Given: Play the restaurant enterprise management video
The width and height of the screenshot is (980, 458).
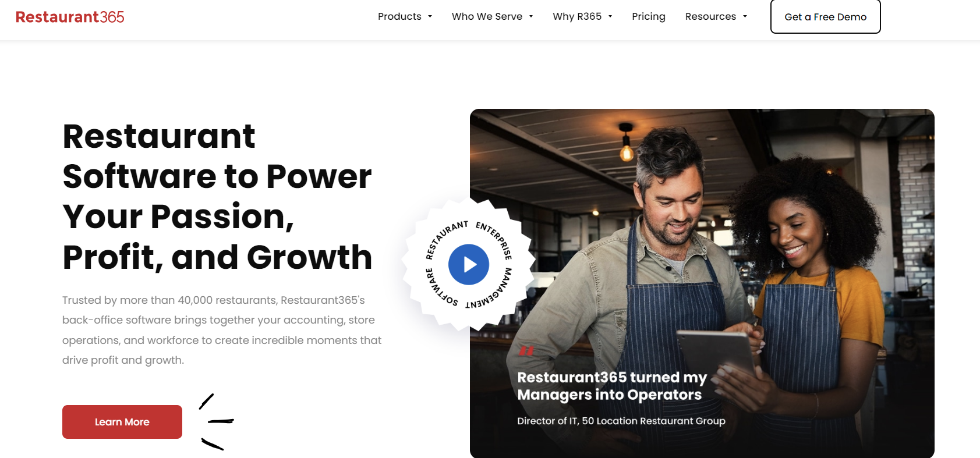Looking at the screenshot, I should tap(469, 265).
